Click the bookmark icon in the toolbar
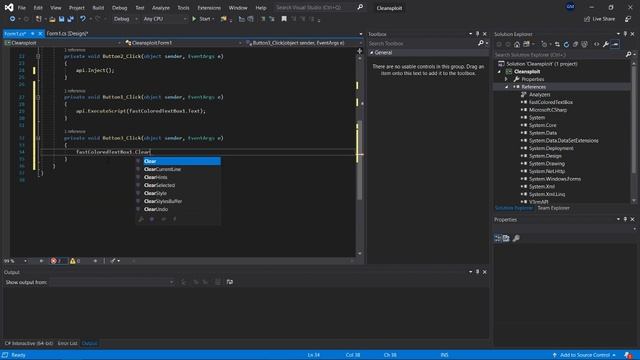640x360 pixels. tap(284, 19)
